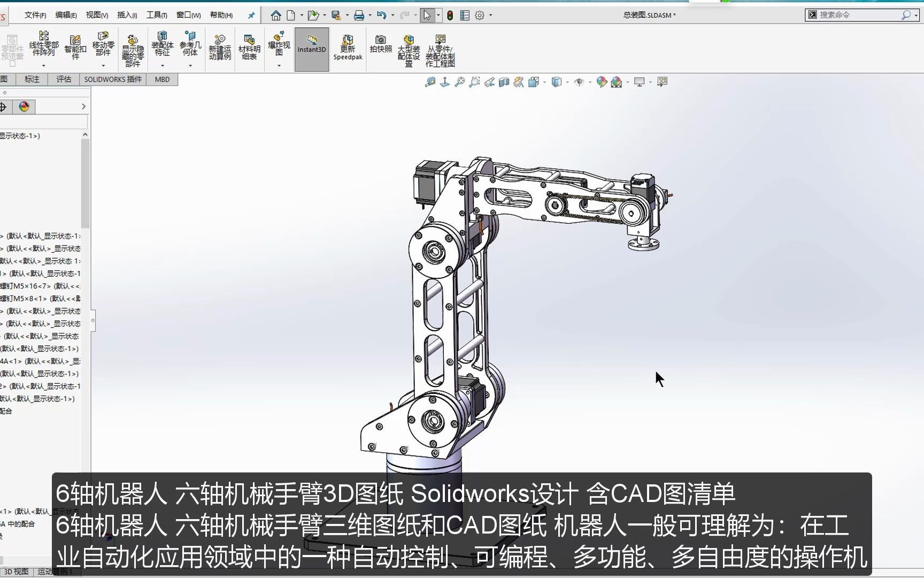Click 更新Speedpak to update Speedpak

(348, 47)
